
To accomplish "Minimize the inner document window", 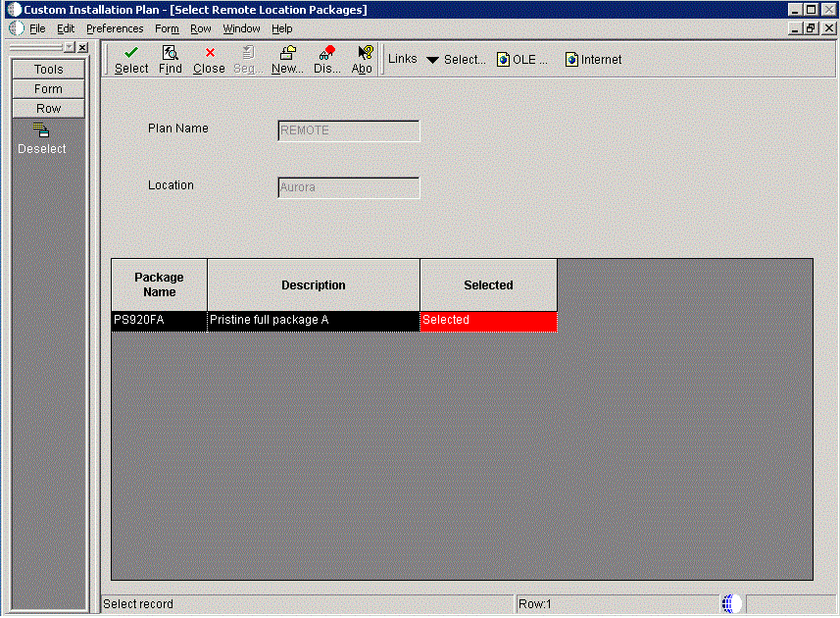I will pyautogui.click(x=795, y=28).
